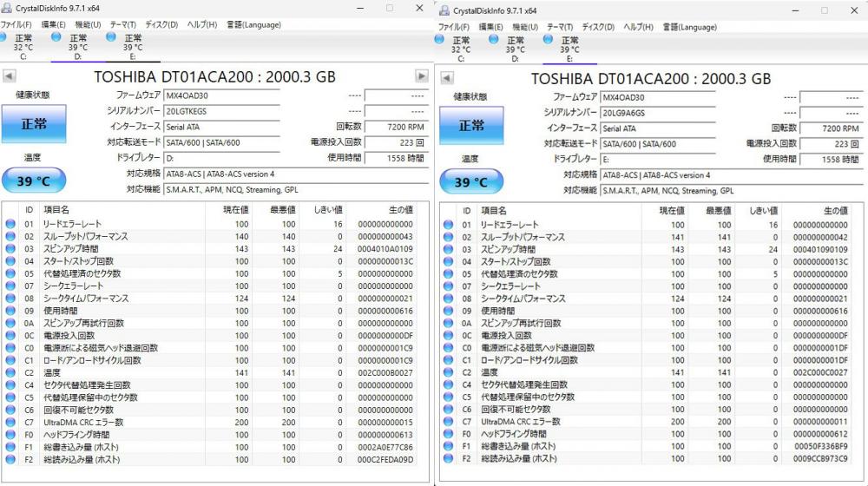Screen dimensions: 868x486
Task: Open 言語(Language) menu in right window
Action: 690,27
